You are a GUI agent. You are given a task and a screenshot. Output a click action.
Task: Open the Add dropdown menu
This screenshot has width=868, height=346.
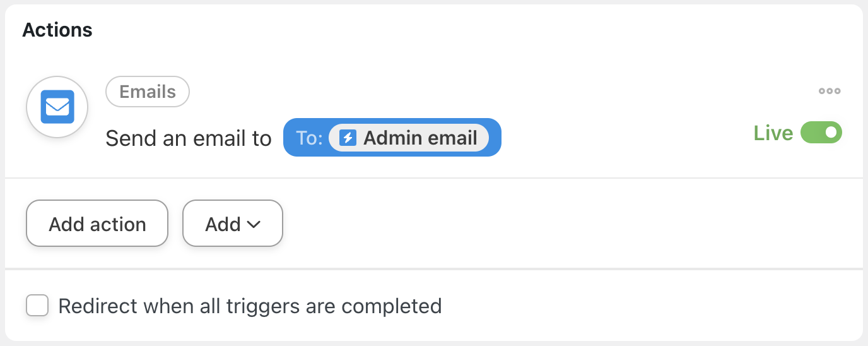coord(232,224)
